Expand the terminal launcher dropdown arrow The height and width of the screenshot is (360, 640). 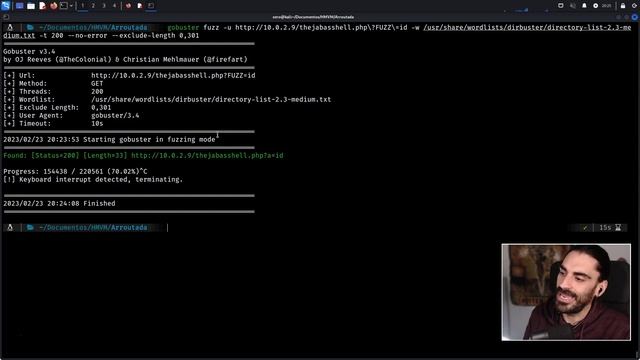point(71,6)
